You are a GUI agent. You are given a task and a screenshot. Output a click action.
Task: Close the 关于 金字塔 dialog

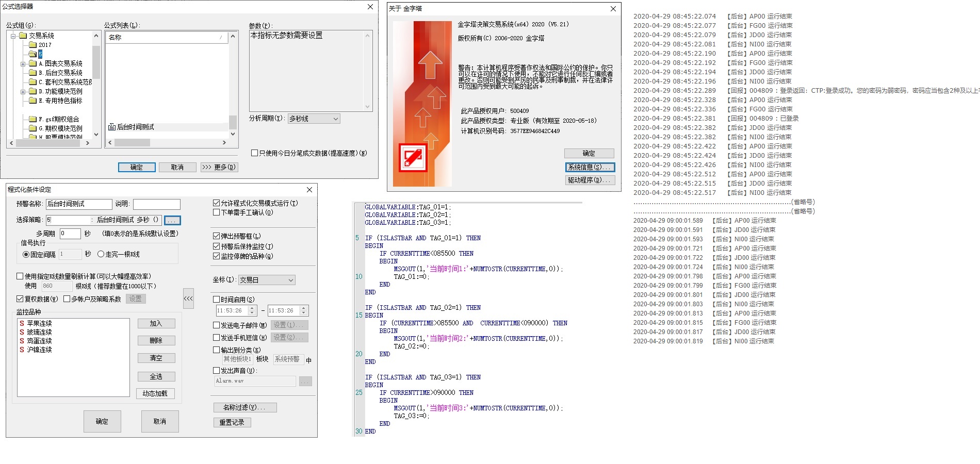(613, 9)
